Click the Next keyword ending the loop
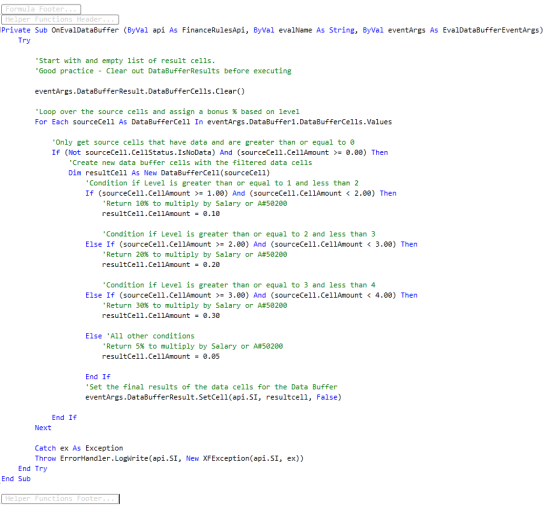The height and width of the screenshot is (506, 550). click(43, 428)
